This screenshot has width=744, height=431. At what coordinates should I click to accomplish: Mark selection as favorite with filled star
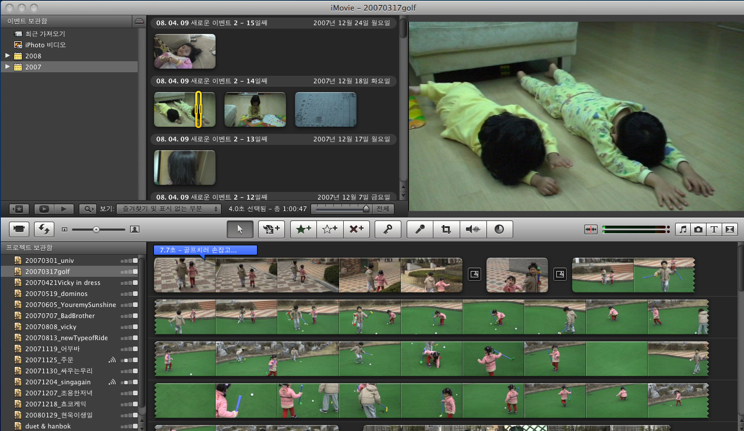303,229
